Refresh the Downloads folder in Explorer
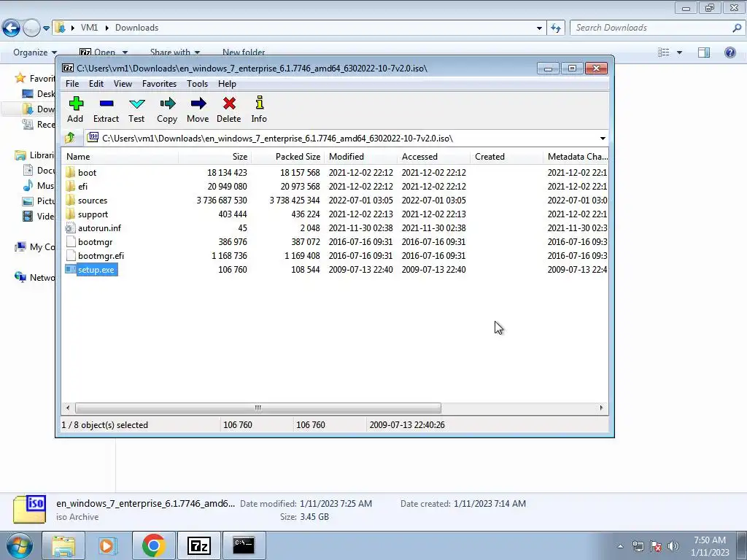 (x=556, y=28)
